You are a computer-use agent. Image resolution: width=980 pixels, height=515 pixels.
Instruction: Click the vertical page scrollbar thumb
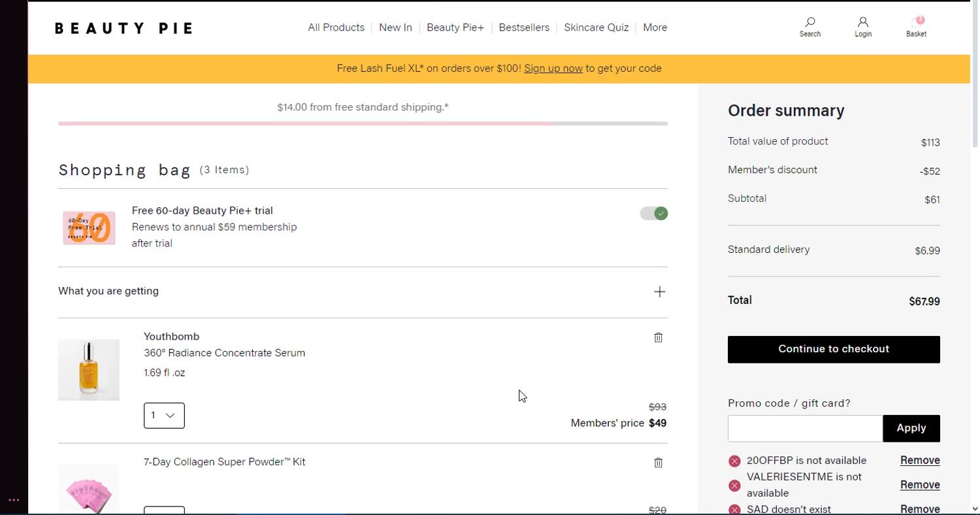975,75
